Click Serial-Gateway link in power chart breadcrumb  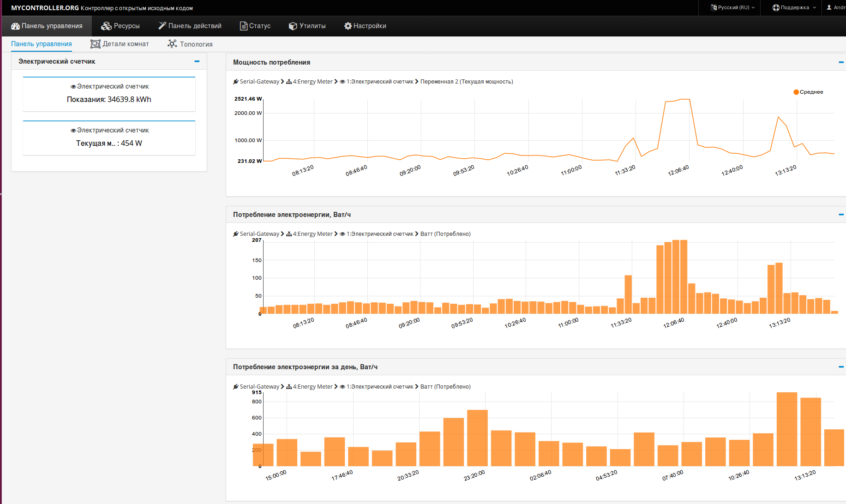pyautogui.click(x=259, y=82)
